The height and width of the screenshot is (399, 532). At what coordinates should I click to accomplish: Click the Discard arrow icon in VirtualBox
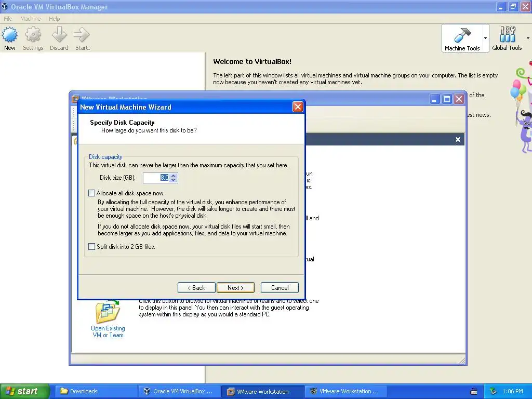point(59,35)
